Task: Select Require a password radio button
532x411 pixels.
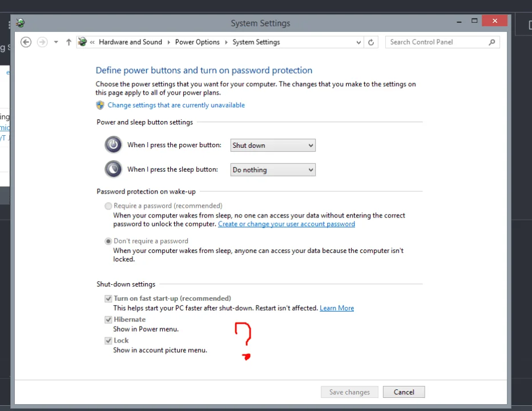Action: (x=108, y=206)
